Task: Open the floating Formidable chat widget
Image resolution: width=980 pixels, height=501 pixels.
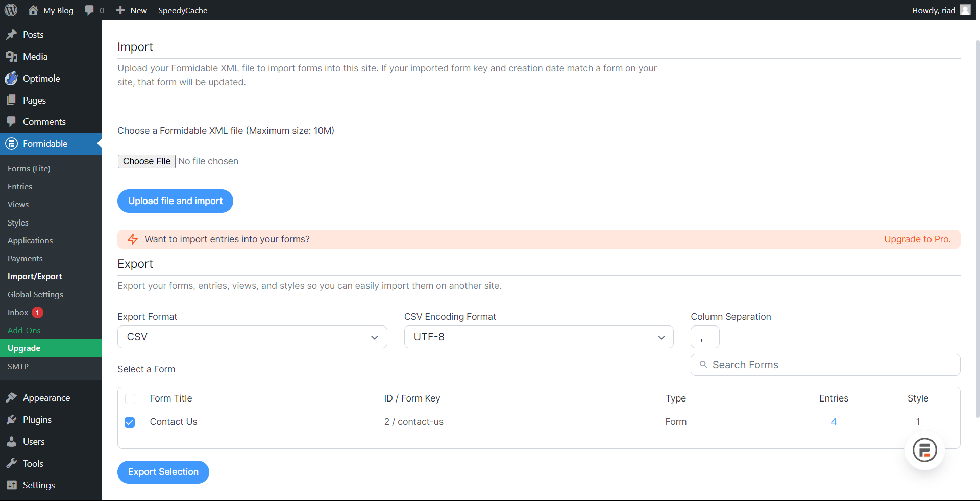Action: coord(924,450)
